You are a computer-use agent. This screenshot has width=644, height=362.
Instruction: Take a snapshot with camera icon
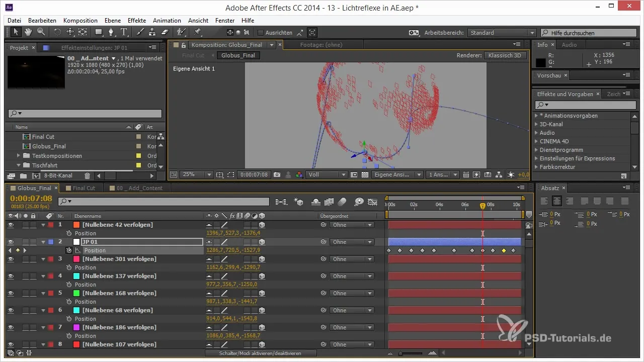coord(277,174)
